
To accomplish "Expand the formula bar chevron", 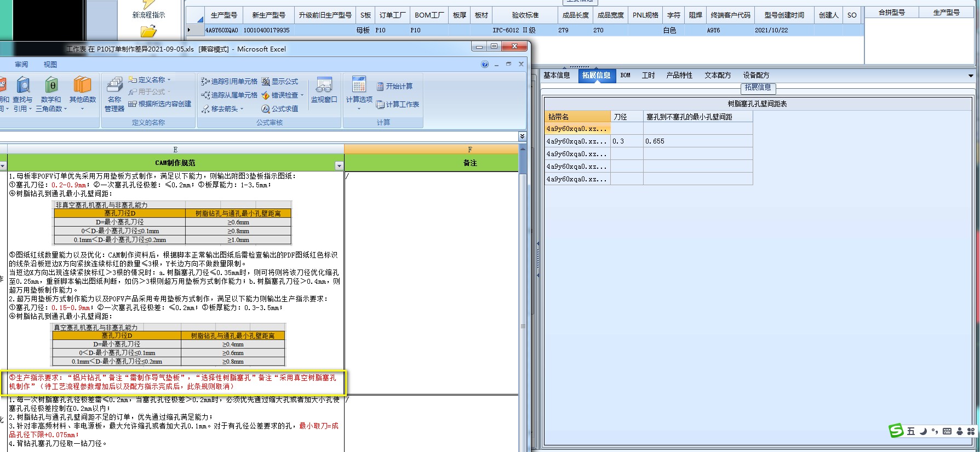I will click(522, 136).
